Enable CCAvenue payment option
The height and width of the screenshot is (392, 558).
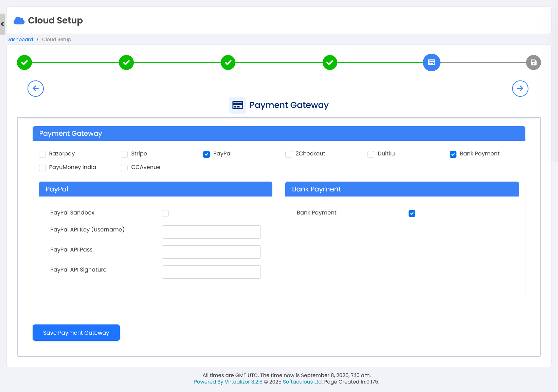124,168
